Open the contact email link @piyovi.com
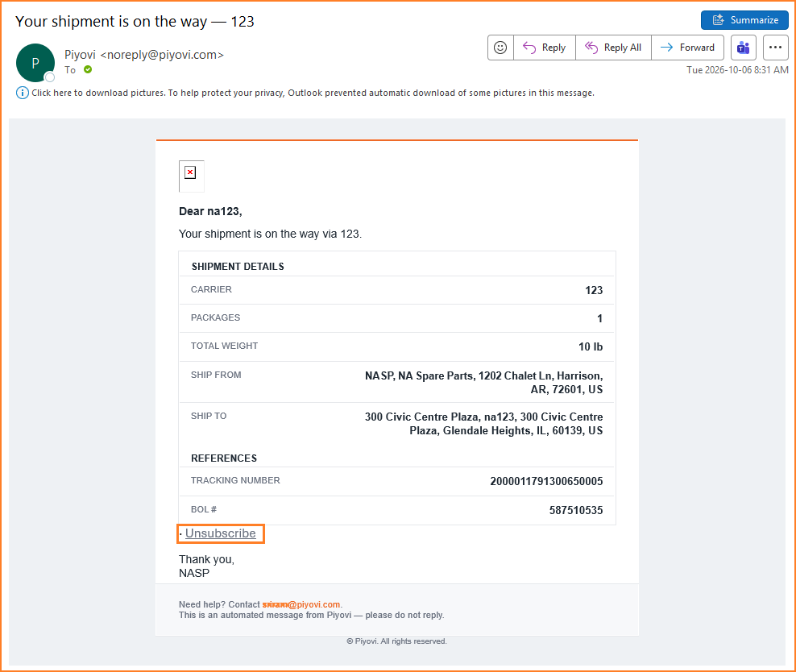796x672 pixels. coord(301,604)
